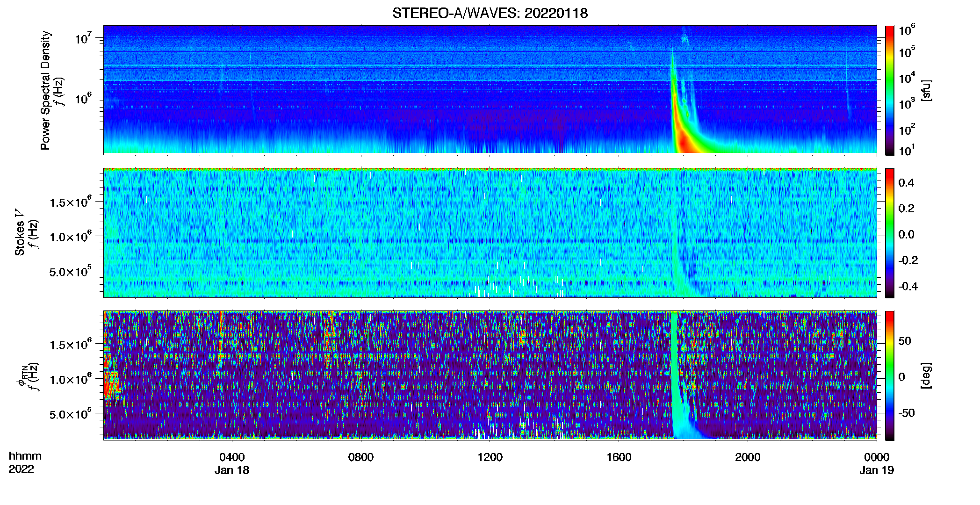Click the 0000 time axis tick label
980x505 pixels.
876,457
